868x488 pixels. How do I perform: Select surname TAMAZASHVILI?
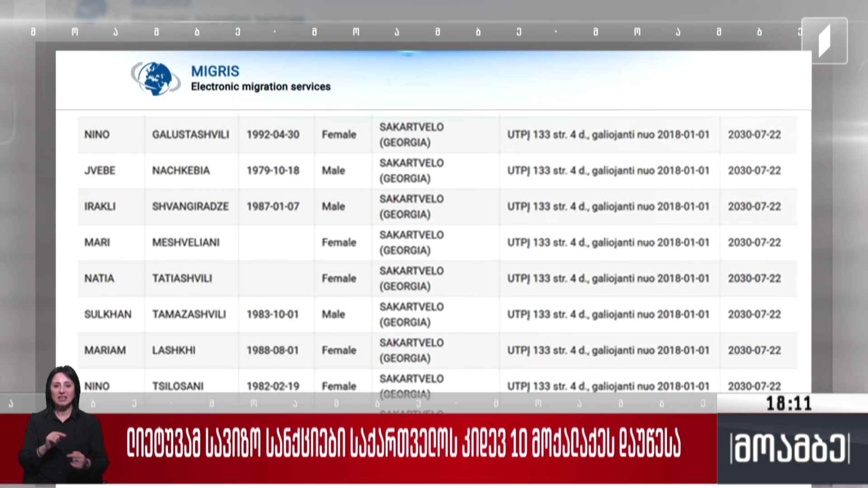pyautogui.click(x=189, y=314)
